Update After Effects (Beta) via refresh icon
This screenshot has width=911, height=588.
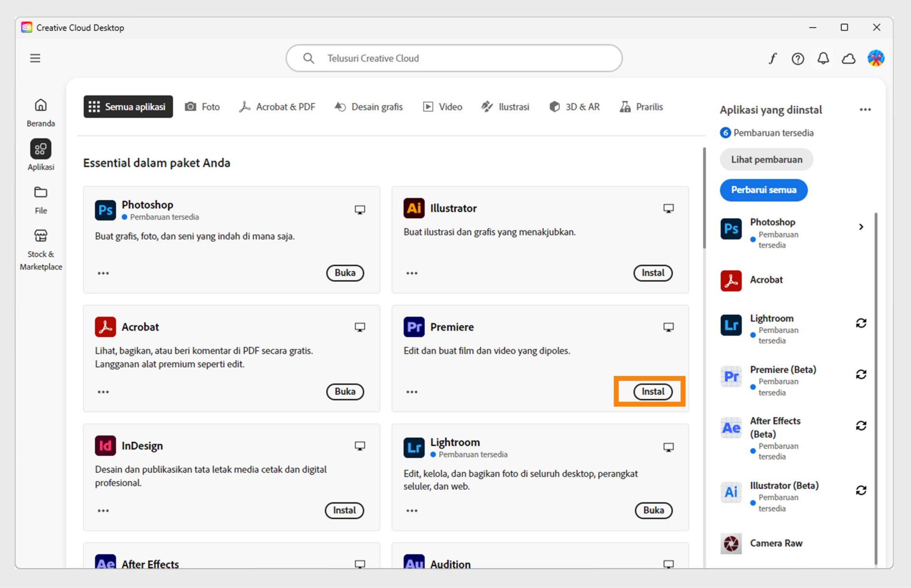(861, 426)
